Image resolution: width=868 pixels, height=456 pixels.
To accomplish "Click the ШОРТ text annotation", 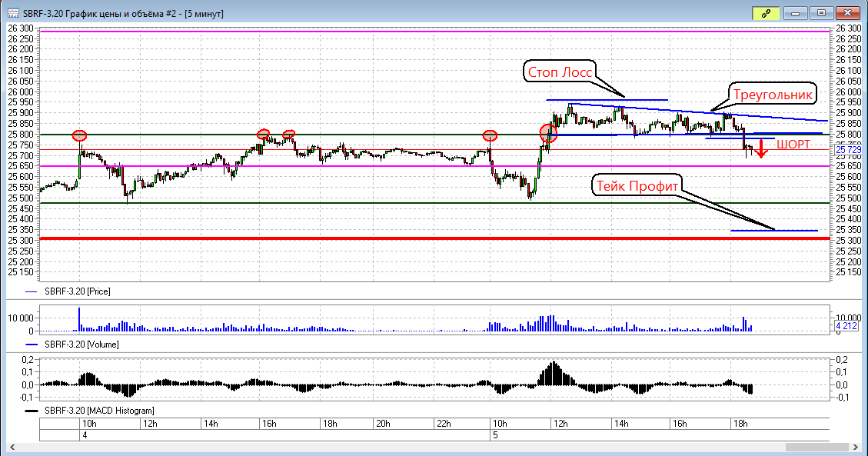I will (793, 145).
